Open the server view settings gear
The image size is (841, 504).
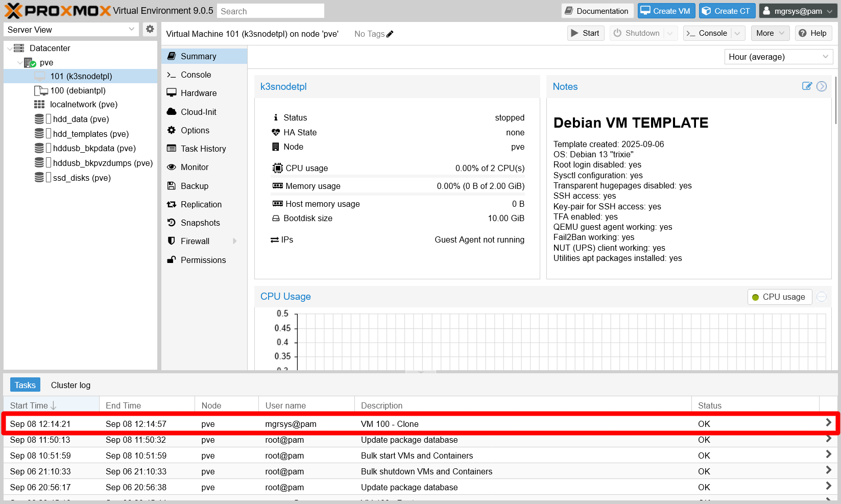coord(150,29)
